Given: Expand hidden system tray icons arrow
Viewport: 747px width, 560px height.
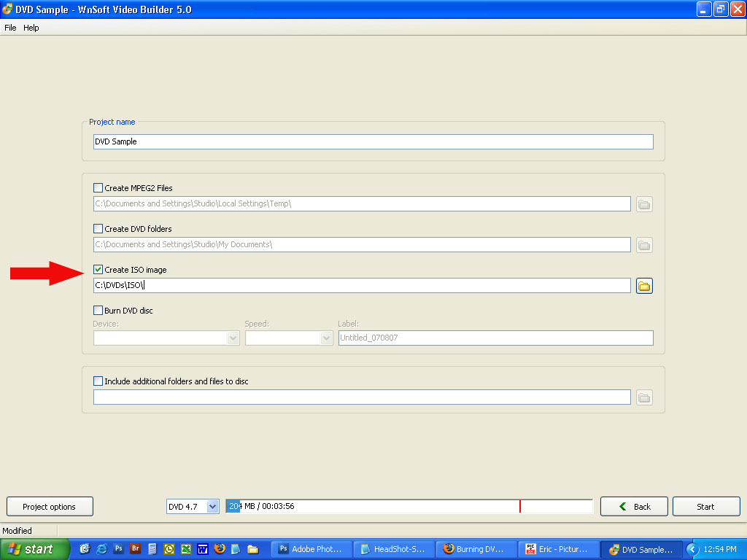Looking at the screenshot, I should [692, 550].
